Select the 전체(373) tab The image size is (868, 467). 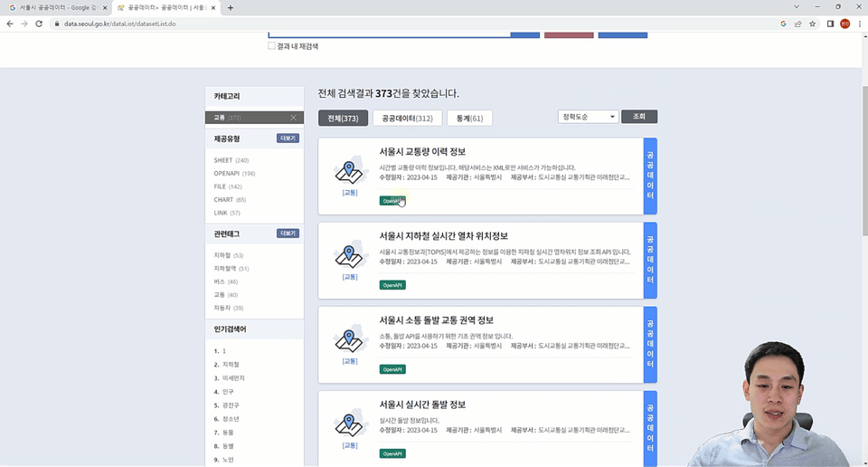pos(343,118)
